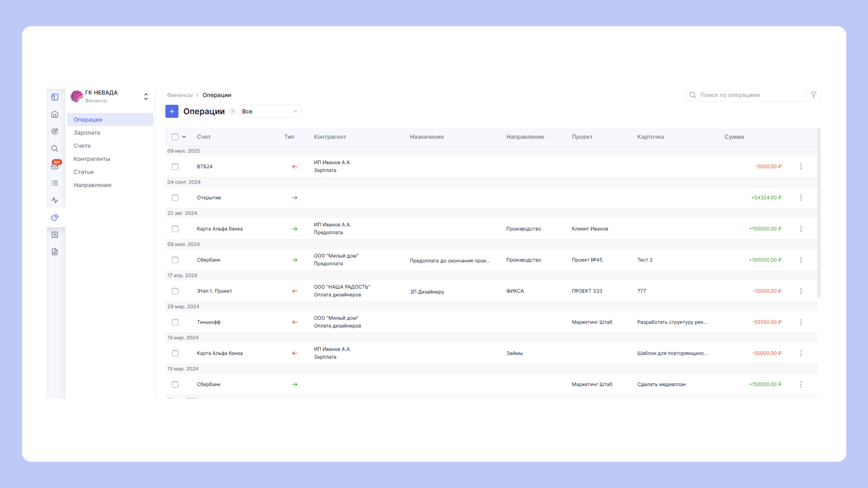Click the target goals icon in the sidebar
The height and width of the screenshot is (488, 868).
(x=55, y=131)
